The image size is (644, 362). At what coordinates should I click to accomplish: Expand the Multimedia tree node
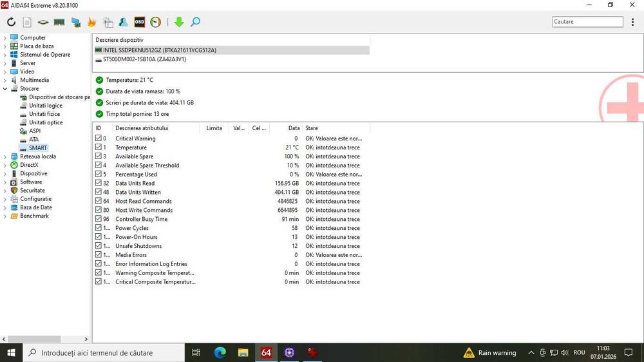[x=5, y=80]
